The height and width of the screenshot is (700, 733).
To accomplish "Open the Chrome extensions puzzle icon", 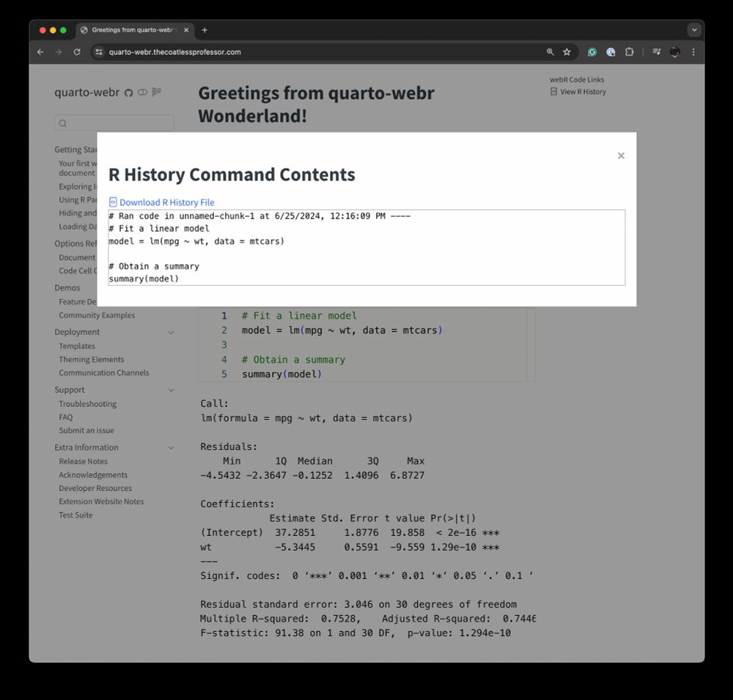I will click(630, 52).
